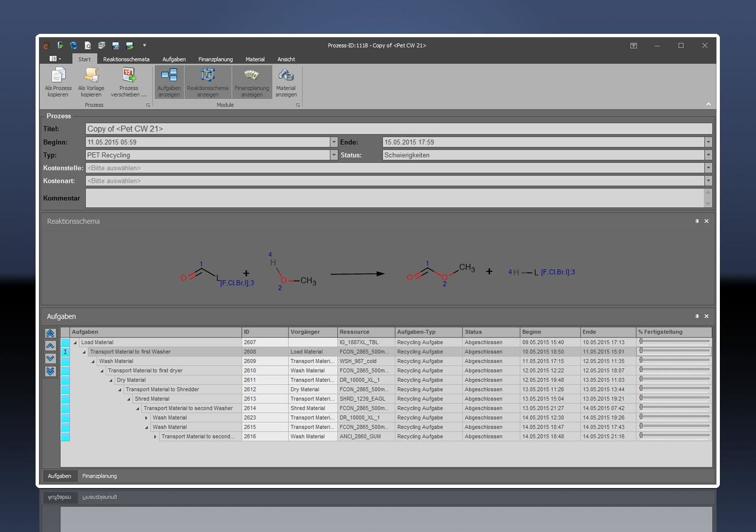756x532 pixels.
Task: Click the blue window layout quick-access icon
Action: coord(116,46)
